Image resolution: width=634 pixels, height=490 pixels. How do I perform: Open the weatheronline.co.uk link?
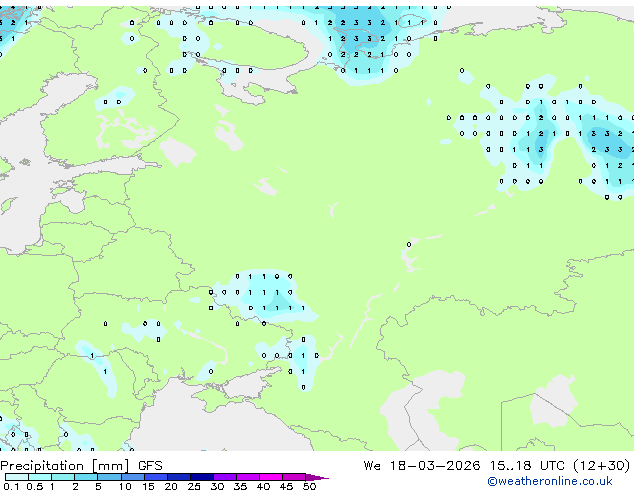click(x=550, y=481)
